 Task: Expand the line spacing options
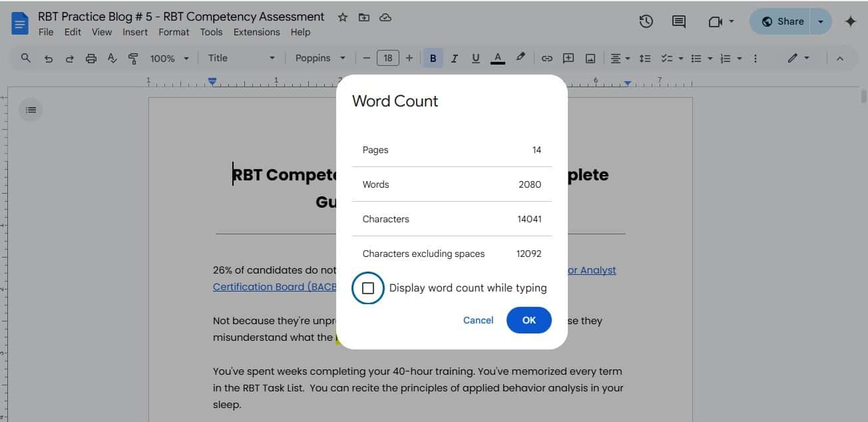click(644, 58)
